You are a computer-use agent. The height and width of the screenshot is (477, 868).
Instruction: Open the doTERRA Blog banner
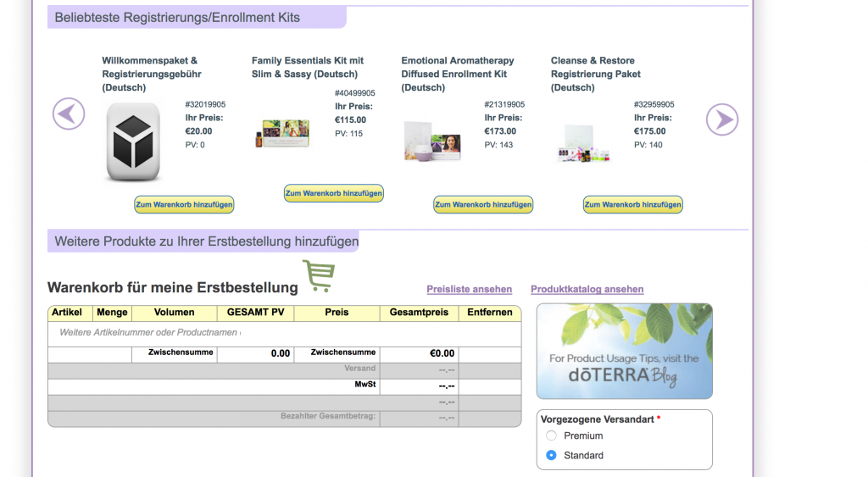tap(625, 351)
